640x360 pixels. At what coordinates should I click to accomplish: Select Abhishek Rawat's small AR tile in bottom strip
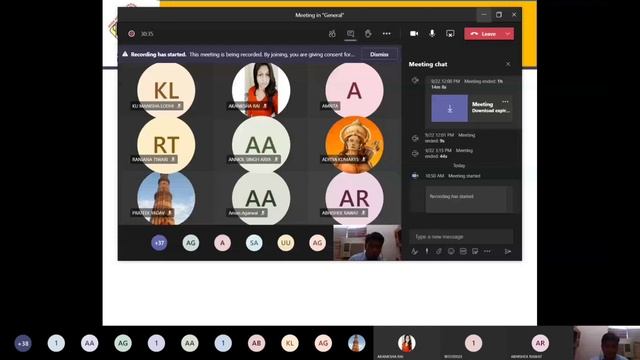point(540,343)
